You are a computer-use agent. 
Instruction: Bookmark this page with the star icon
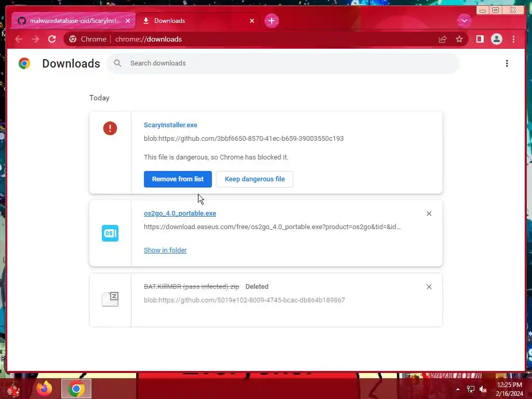pyautogui.click(x=459, y=39)
